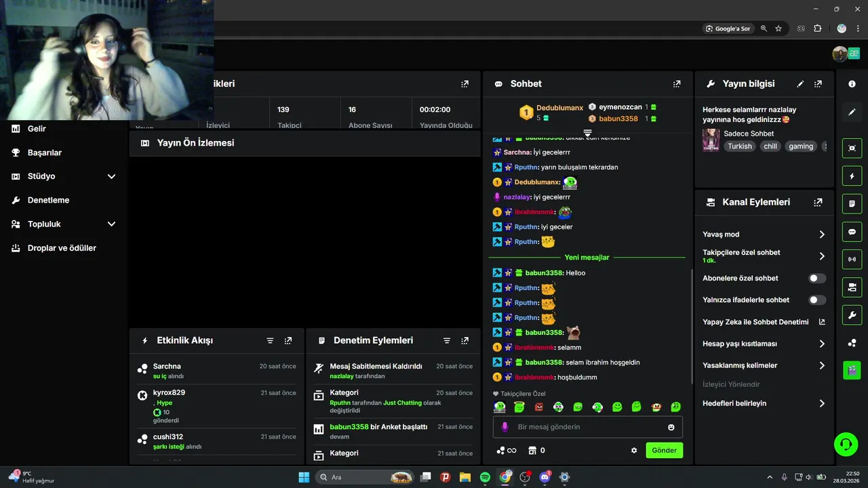The height and width of the screenshot is (488, 868).
Task: Click the chill stream tag
Action: coord(770,146)
